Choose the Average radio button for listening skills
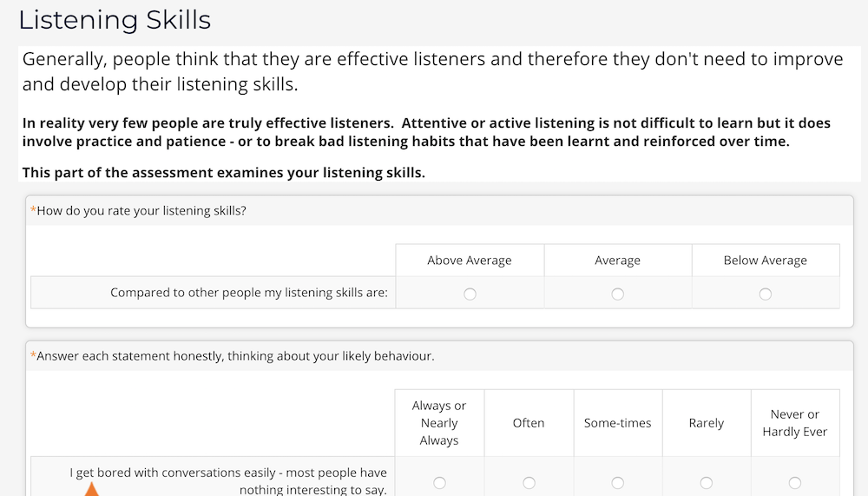Viewport: 868px width, 496px height. [617, 294]
